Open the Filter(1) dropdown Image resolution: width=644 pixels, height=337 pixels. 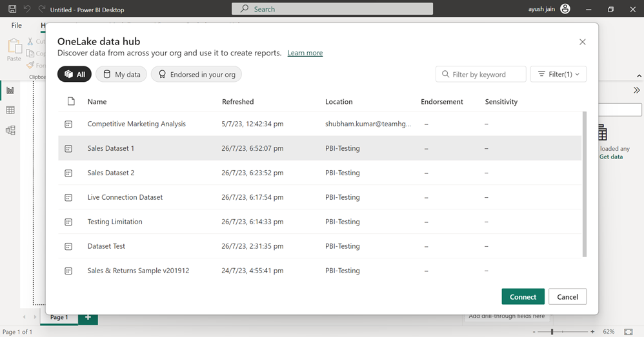[x=558, y=74]
